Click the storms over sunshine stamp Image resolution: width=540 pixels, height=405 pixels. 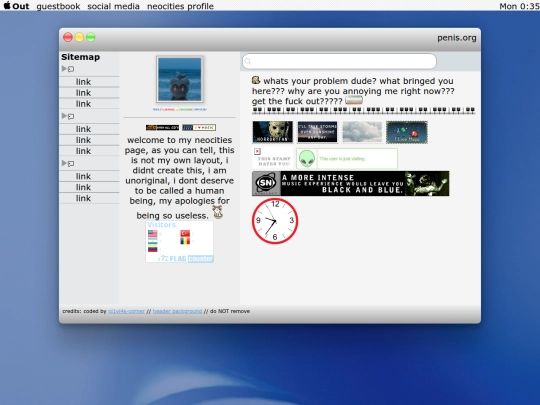tap(317, 132)
